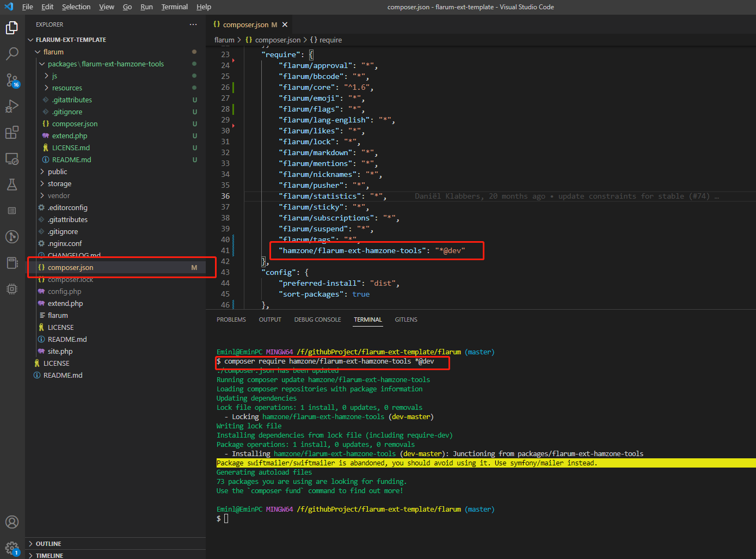
Task: Open the Git Graph activity icon
Action: point(12,237)
